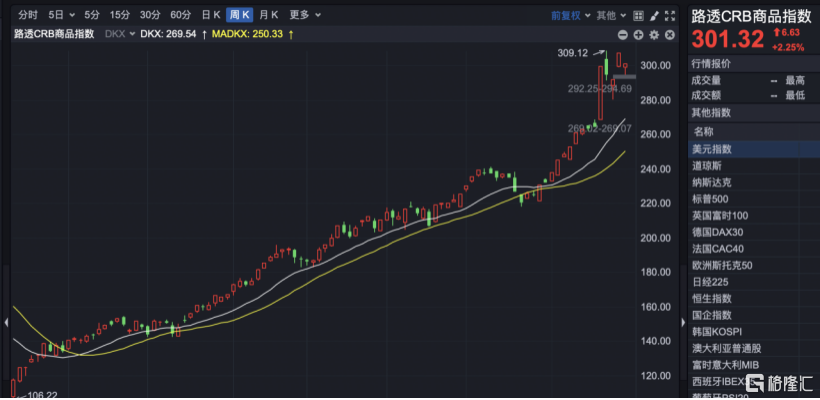The image size is (820, 400).
Task: Select the drawing brush tool
Action: (x=654, y=16)
